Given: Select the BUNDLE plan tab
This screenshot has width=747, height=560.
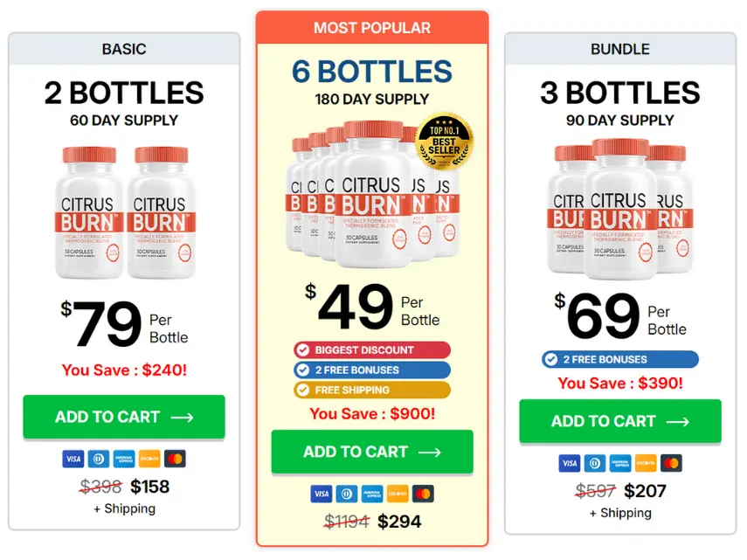Looking at the screenshot, I should coord(620,49).
